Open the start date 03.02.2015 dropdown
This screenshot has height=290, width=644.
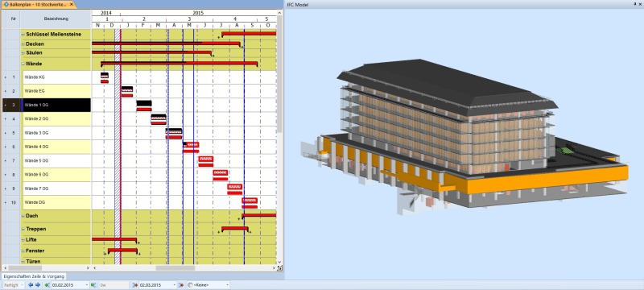click(87, 284)
